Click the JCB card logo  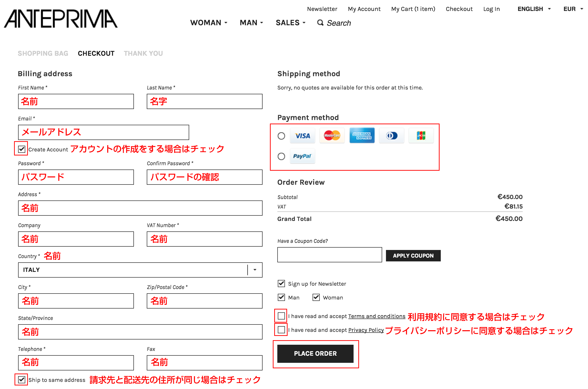pyautogui.click(x=421, y=136)
